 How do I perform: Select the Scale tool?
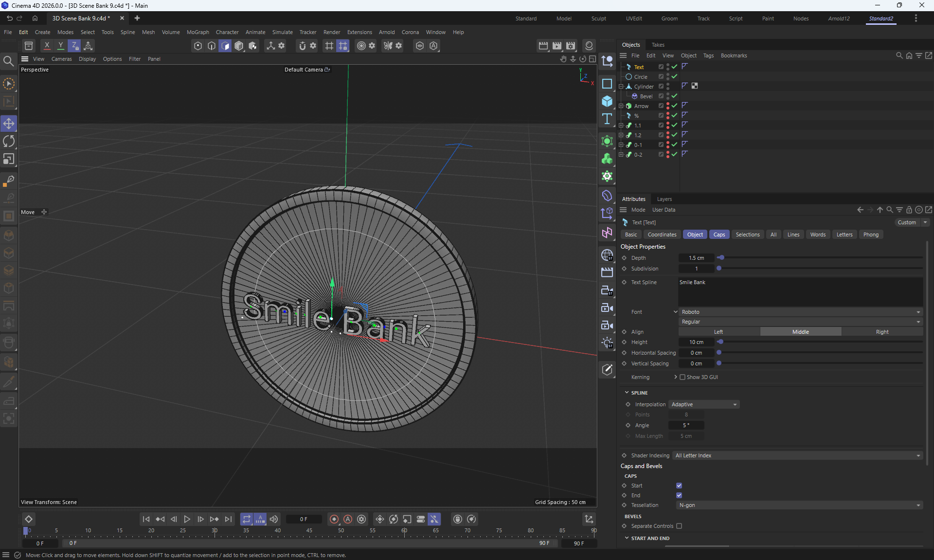[9, 159]
